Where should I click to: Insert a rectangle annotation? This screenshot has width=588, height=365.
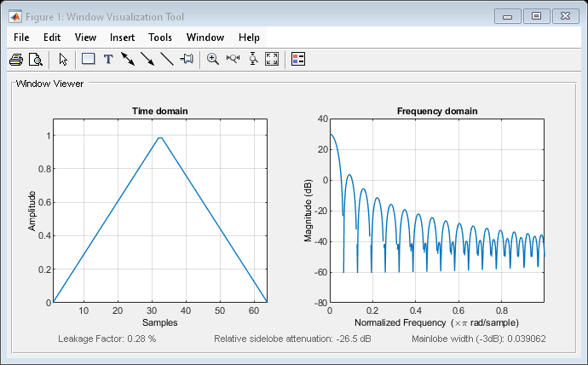pos(88,60)
